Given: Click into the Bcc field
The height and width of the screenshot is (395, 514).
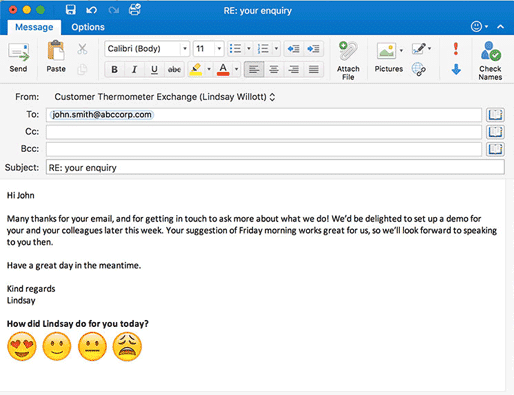Looking at the screenshot, I should (264, 149).
